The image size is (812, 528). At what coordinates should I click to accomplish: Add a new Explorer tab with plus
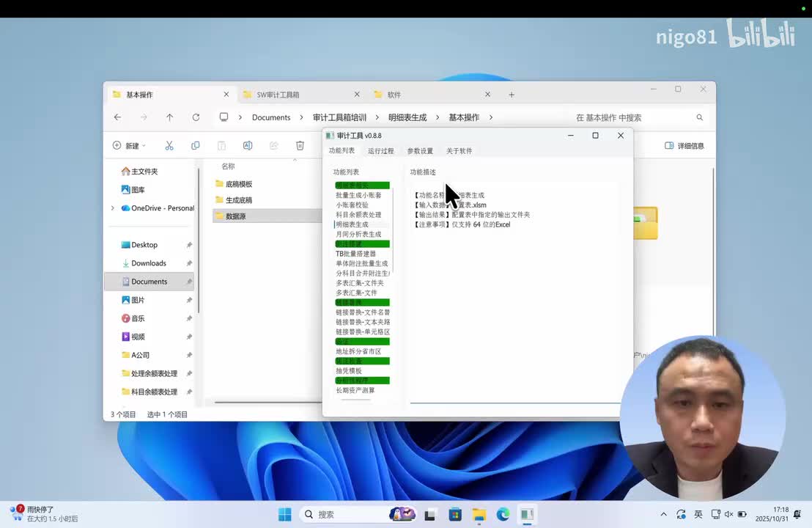click(512, 95)
